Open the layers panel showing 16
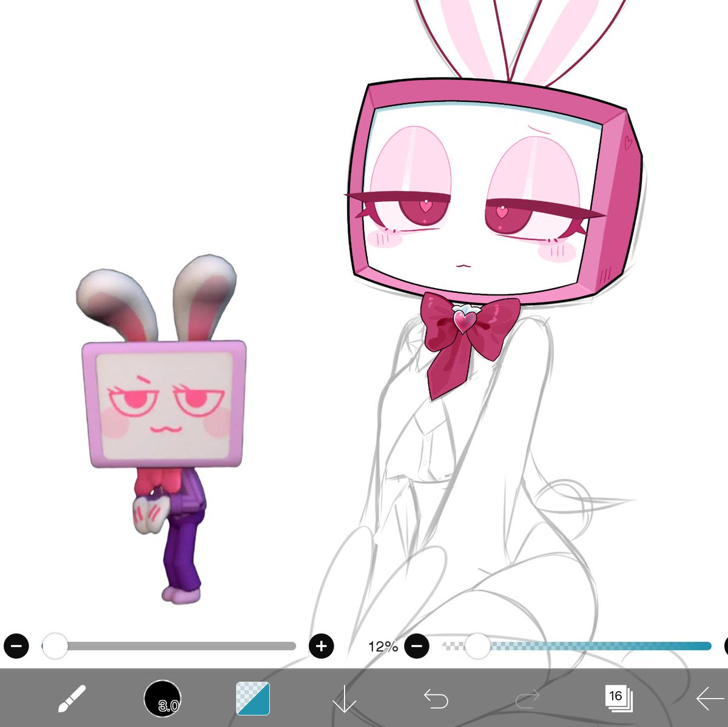The width and height of the screenshot is (728, 727). 618,699
